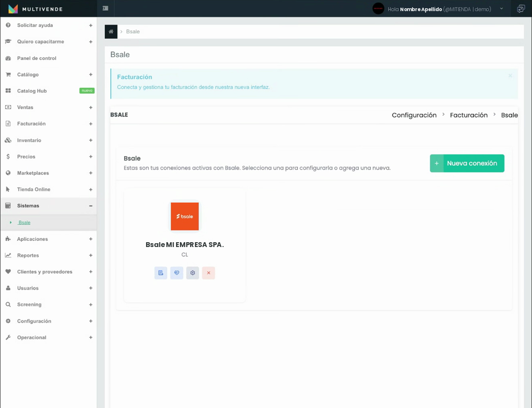Check connection health heart icon
The image size is (532, 408).
177,273
